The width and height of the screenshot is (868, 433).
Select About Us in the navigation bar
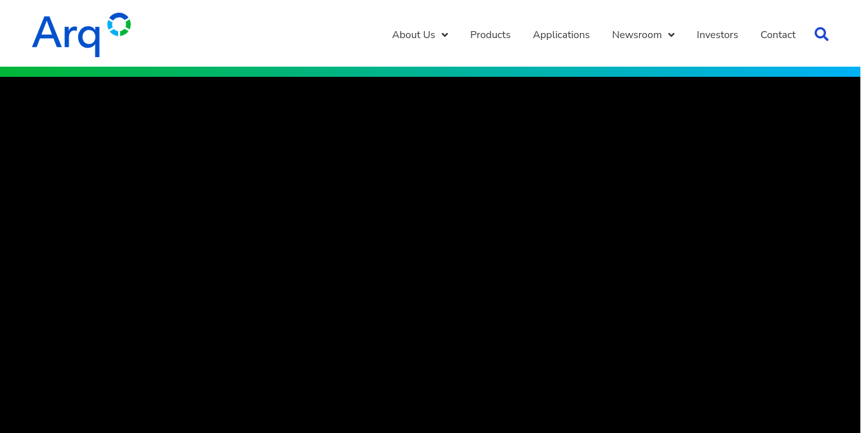point(414,35)
